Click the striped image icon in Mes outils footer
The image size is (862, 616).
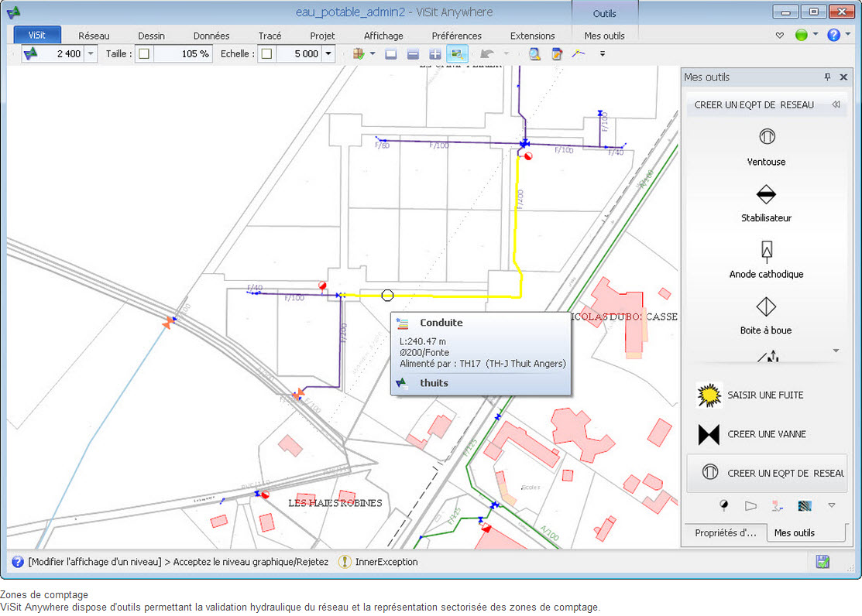click(804, 505)
